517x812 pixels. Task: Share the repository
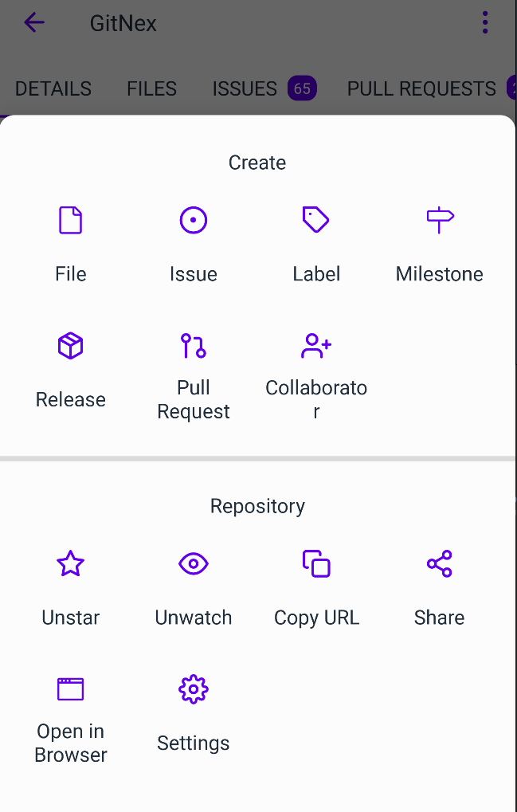pyautogui.click(x=439, y=588)
